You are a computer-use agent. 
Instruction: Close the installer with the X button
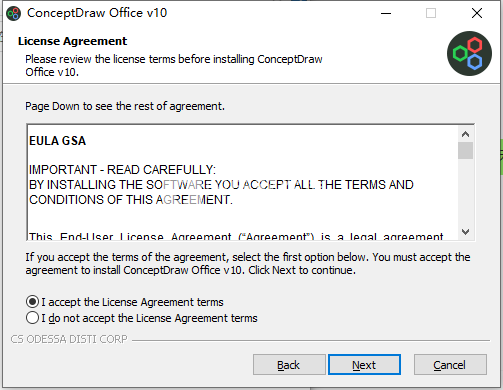(x=477, y=13)
